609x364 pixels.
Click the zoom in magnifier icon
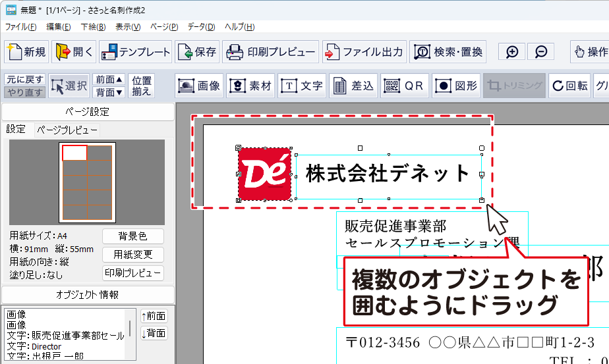[x=512, y=51]
